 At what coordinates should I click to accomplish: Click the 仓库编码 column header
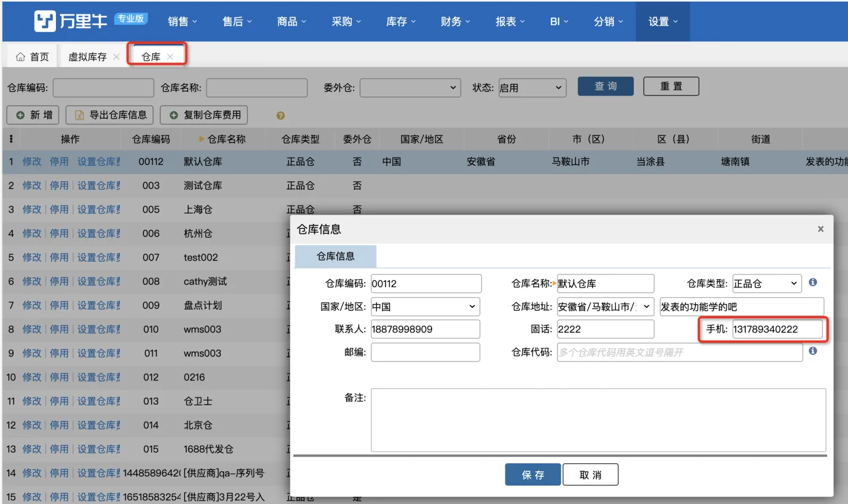tap(151, 139)
